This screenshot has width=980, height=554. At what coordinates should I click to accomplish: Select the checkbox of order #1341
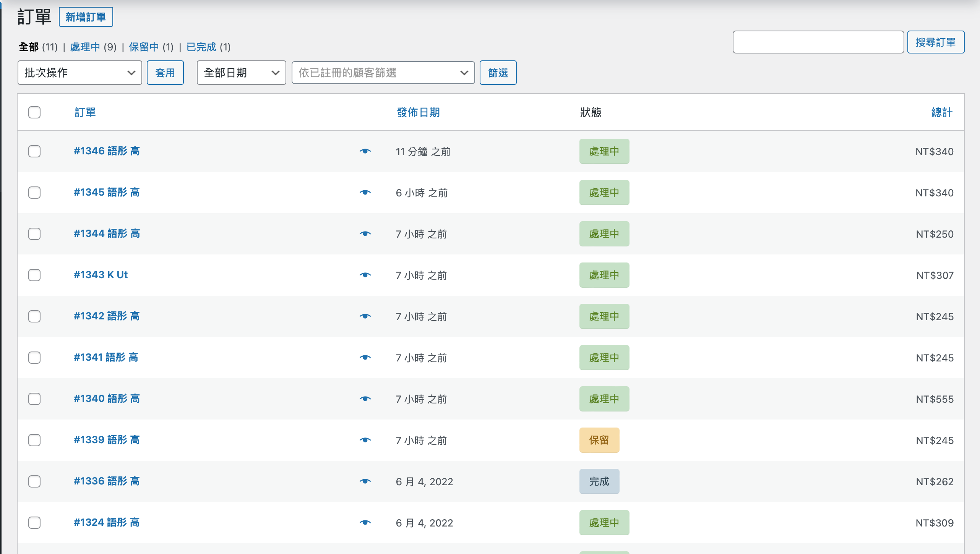coord(34,358)
